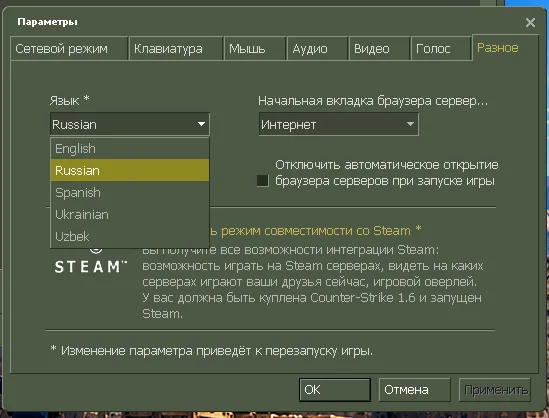Click the Начальная вкладка браузера сервер... label

click(373, 101)
